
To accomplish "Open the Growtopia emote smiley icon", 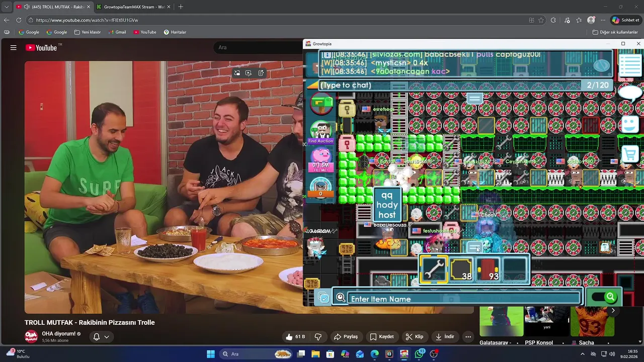I will [629, 124].
